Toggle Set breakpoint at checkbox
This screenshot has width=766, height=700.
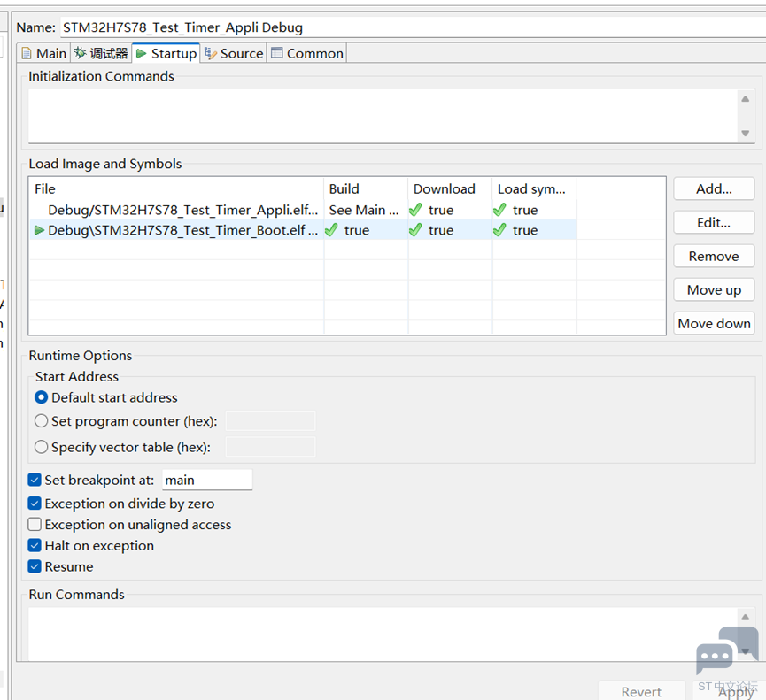click(x=35, y=480)
